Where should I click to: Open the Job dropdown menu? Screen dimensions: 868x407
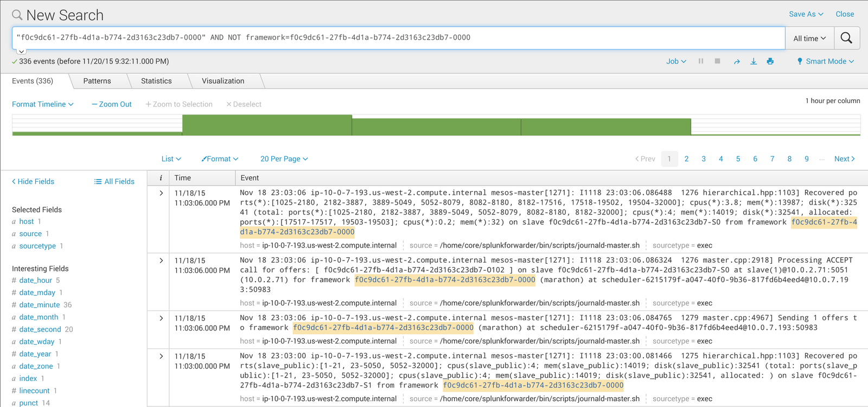676,61
